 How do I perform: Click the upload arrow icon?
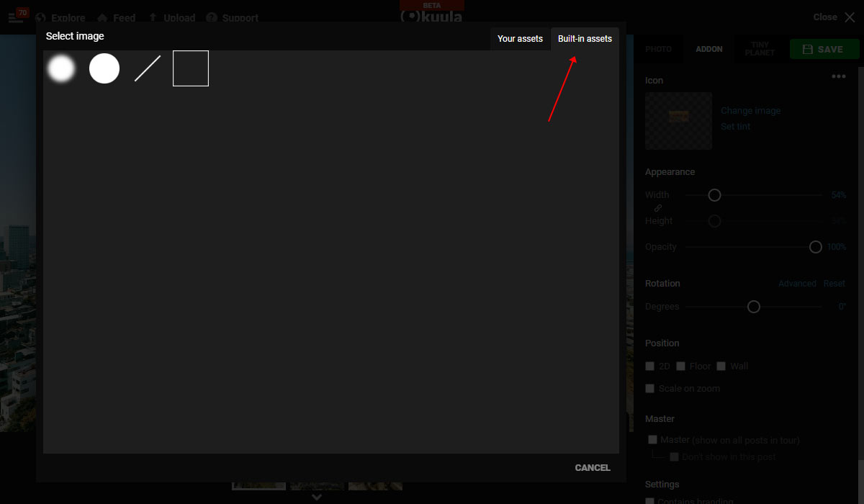point(153,17)
